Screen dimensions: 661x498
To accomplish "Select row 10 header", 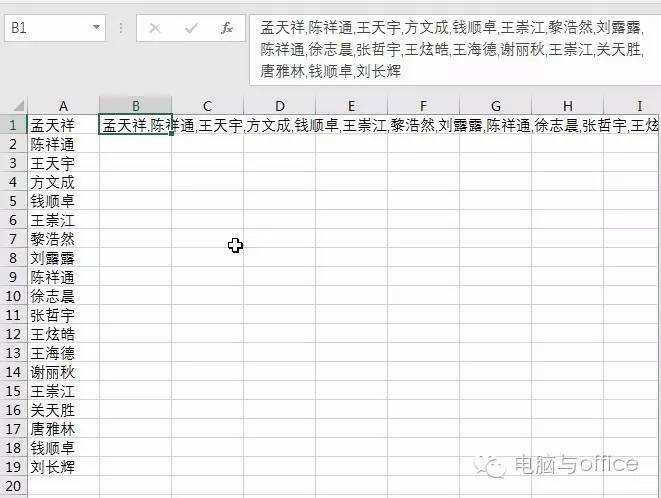I will pos(13,296).
